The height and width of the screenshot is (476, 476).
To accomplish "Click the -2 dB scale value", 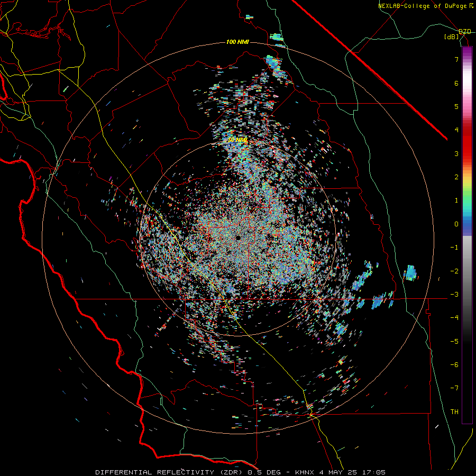I will click(x=454, y=271).
